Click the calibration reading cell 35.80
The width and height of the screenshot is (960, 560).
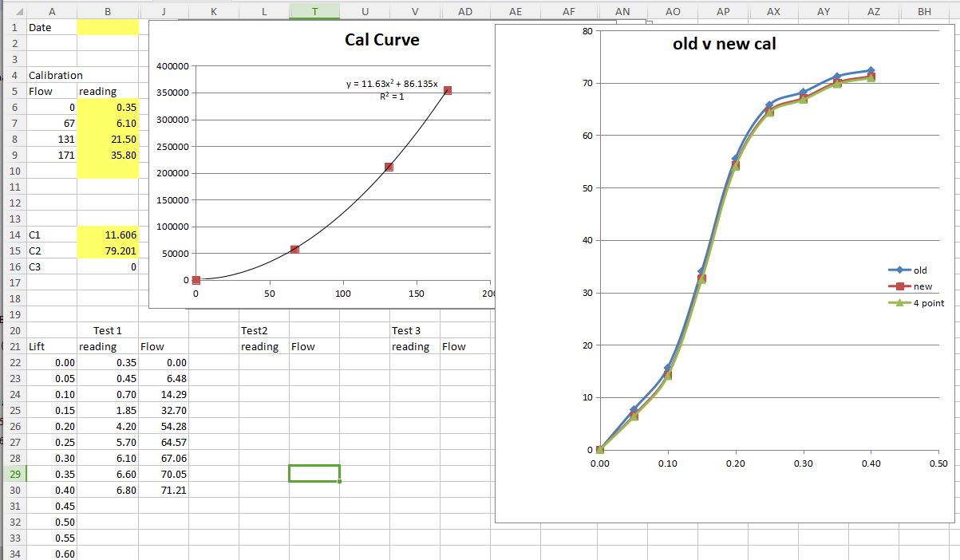coord(108,155)
